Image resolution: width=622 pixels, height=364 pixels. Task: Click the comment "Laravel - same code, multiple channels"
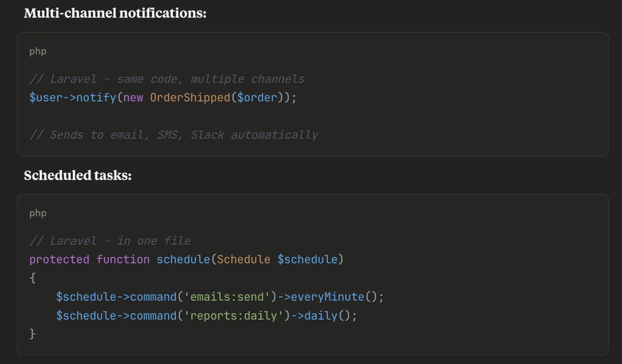click(x=167, y=79)
